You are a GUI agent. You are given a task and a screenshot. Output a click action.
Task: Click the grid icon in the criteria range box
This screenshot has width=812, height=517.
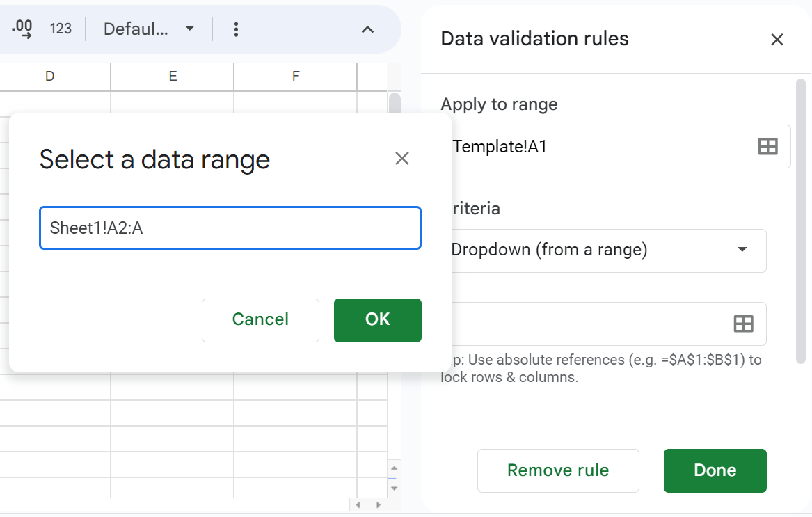(x=744, y=324)
